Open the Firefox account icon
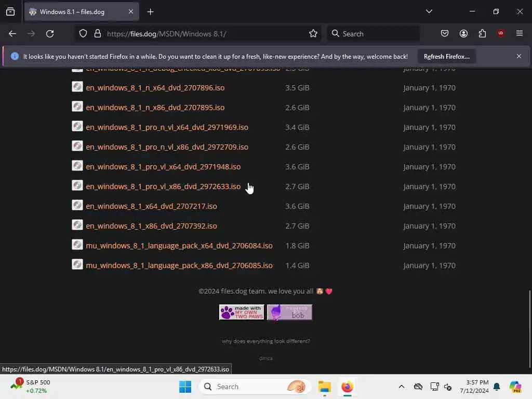 [463, 34]
